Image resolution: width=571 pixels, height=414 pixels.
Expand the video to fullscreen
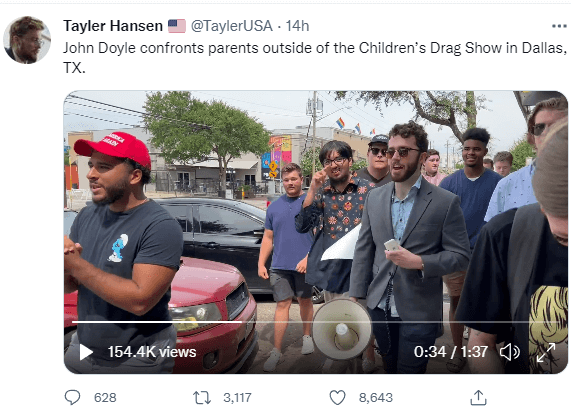tap(546, 352)
